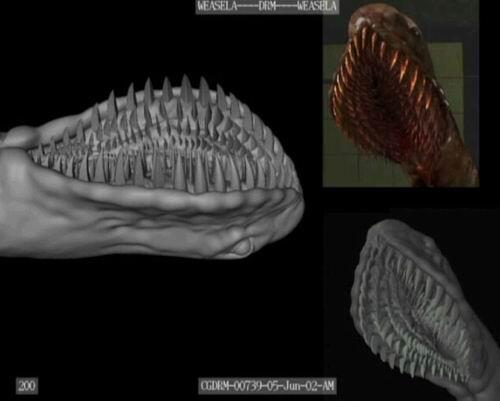Click the WEASELA DRM title slate at top
500x401 pixels.
tap(267, 7)
